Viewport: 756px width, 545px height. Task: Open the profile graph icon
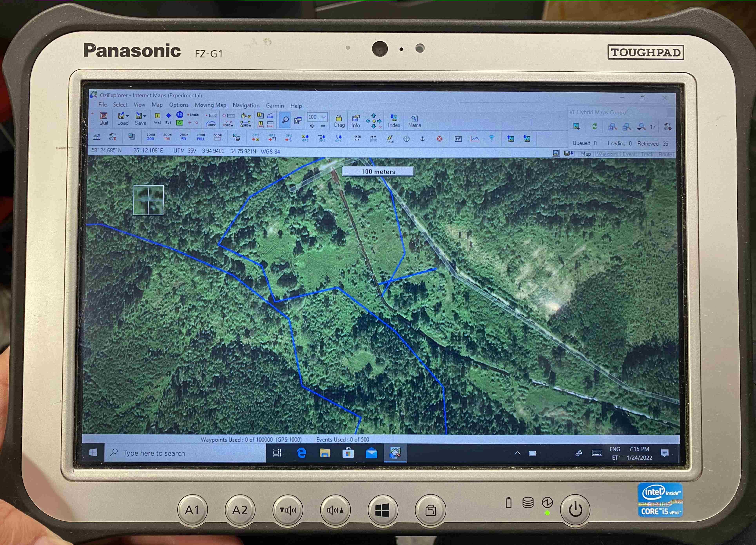(475, 139)
